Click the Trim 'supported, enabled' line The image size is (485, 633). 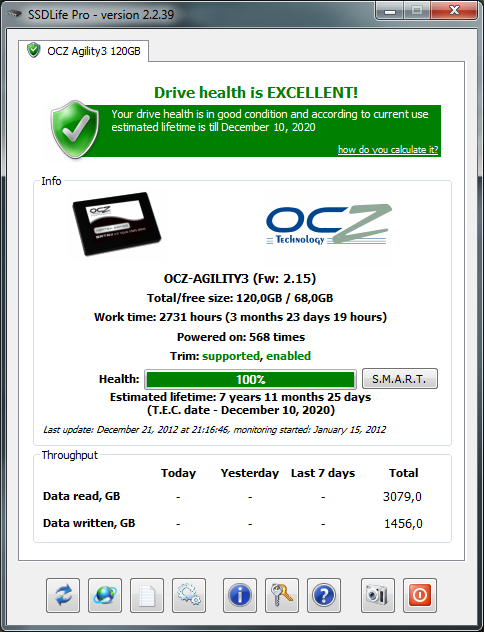coord(240,356)
